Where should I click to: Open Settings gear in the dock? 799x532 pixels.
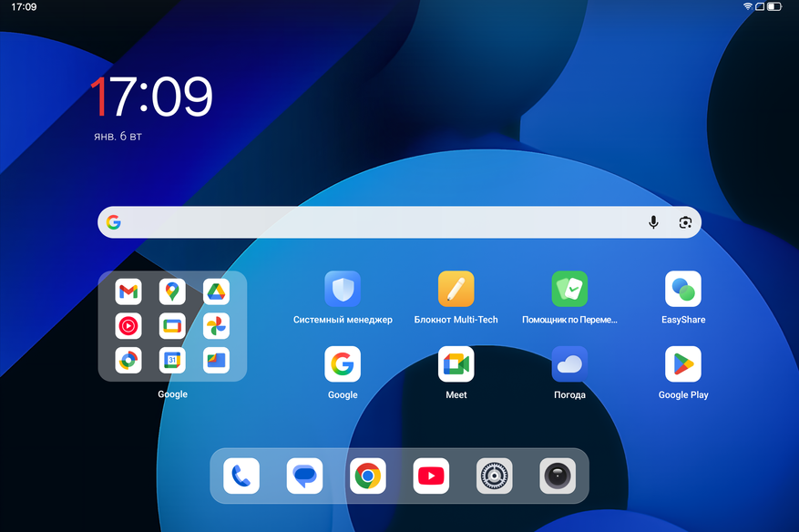[495, 476]
